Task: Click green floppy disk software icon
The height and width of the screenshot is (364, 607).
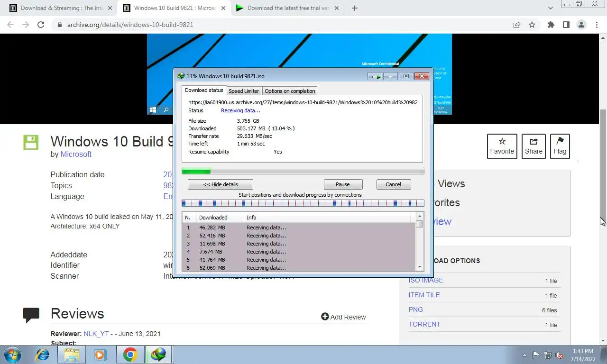Action: [31, 143]
